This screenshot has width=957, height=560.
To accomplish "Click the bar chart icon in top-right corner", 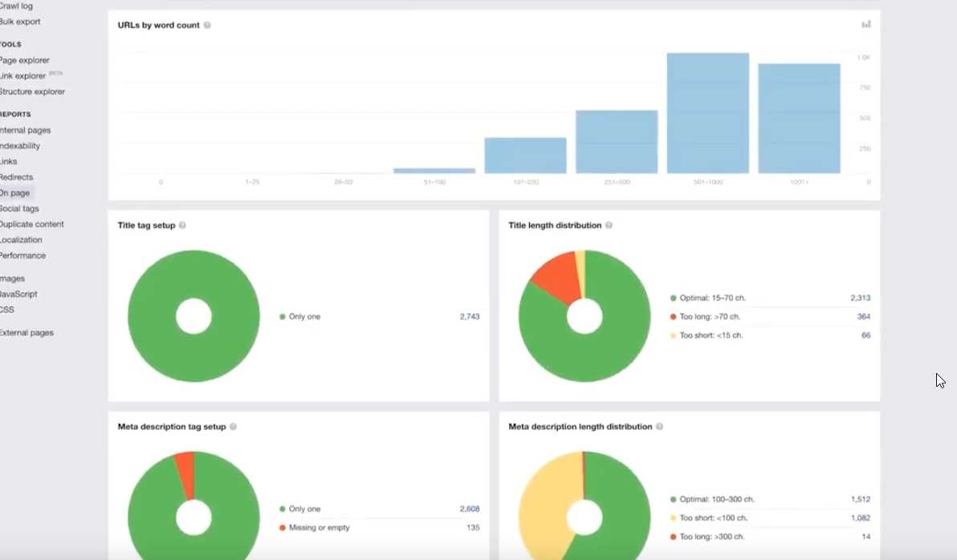I will 866,25.
